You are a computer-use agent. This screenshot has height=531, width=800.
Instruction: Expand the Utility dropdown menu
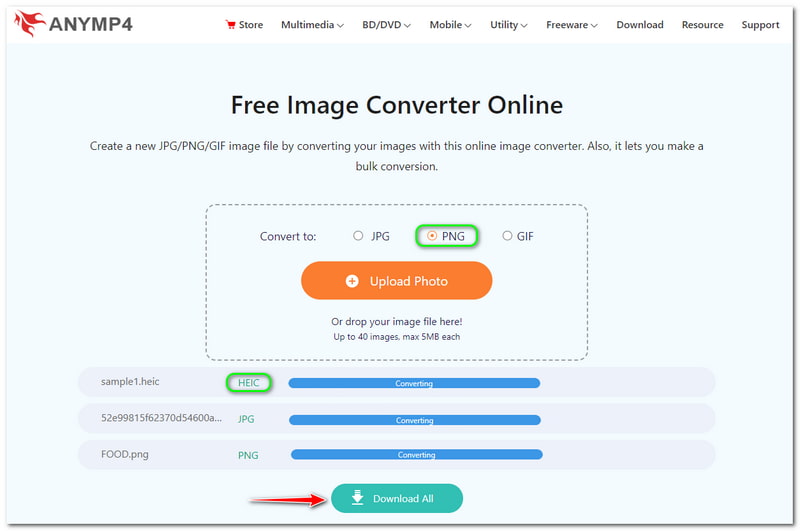(x=509, y=24)
